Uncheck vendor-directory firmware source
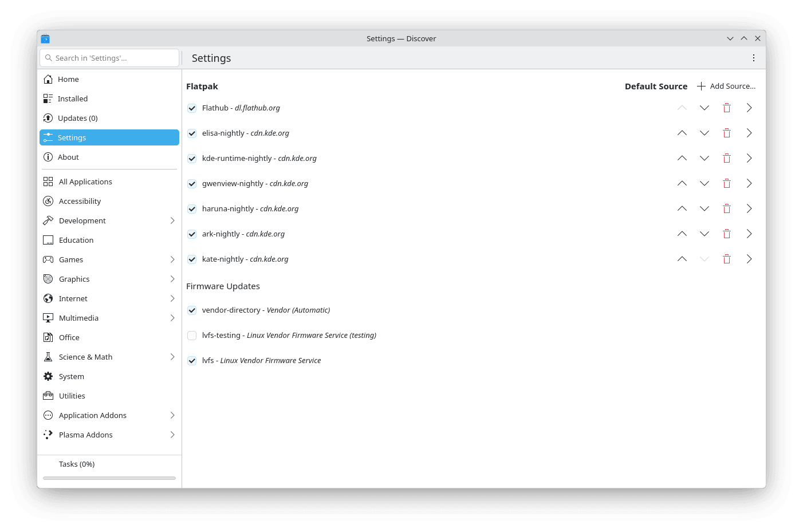 point(192,310)
